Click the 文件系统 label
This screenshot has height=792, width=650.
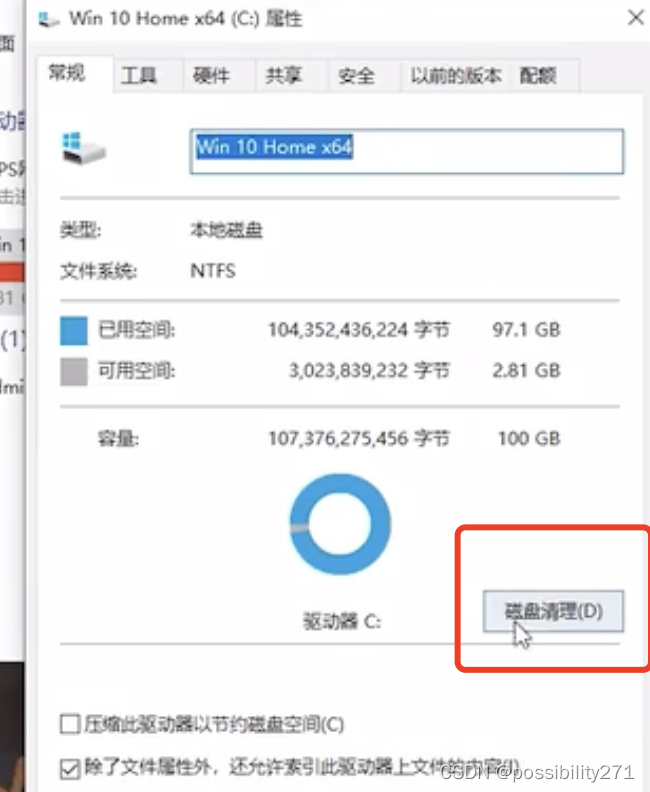98,272
